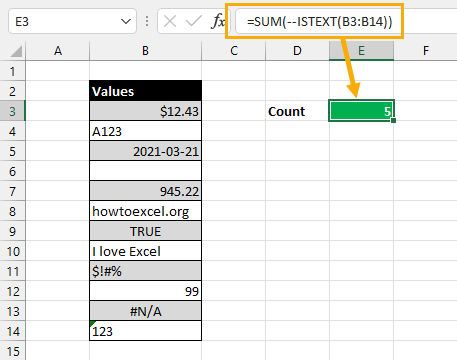Select row 4 header
457x360 pixels.
click(x=13, y=131)
